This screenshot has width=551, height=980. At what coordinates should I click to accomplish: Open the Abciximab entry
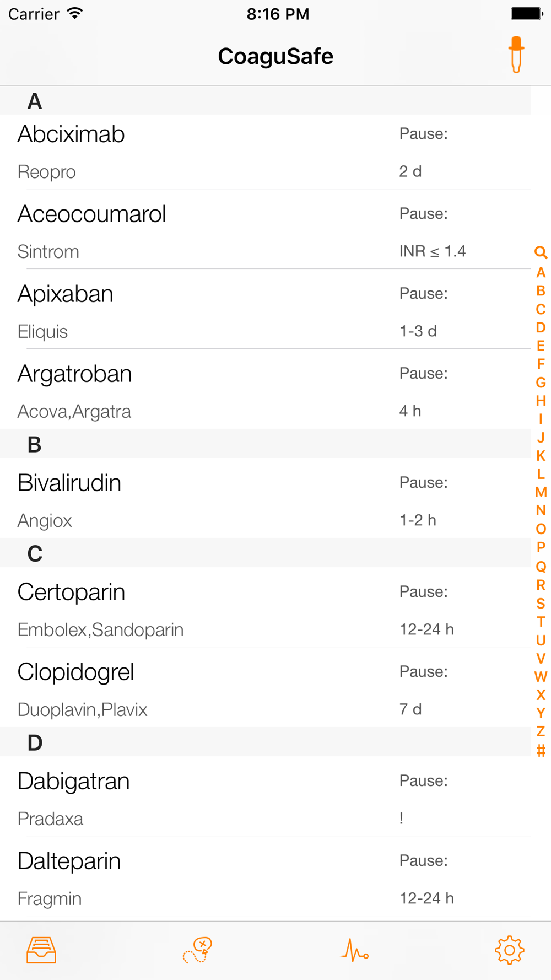264,152
